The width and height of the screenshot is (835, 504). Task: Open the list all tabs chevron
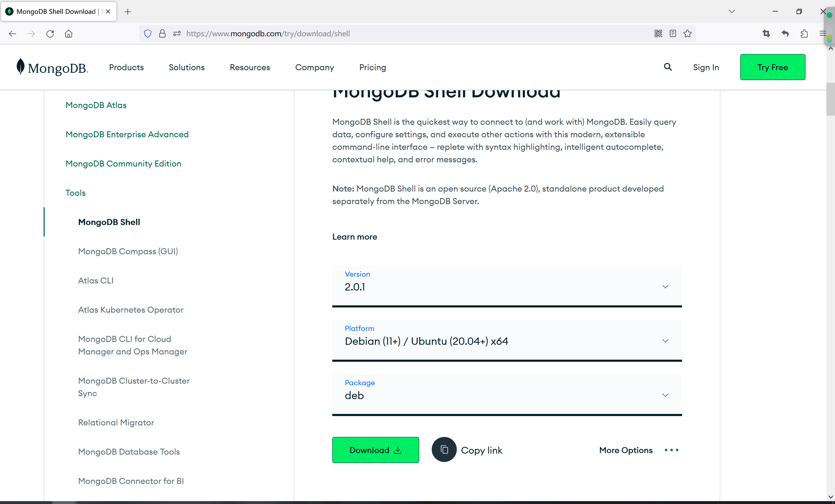pyautogui.click(x=732, y=11)
